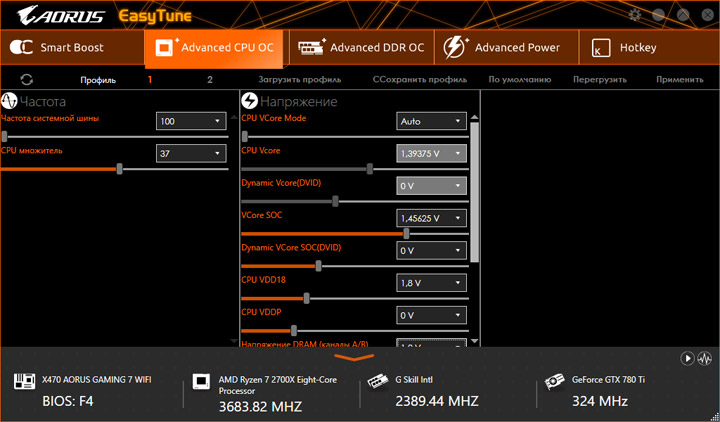
Task: Open the CPU VDD18 dropdown
Action: (x=431, y=283)
